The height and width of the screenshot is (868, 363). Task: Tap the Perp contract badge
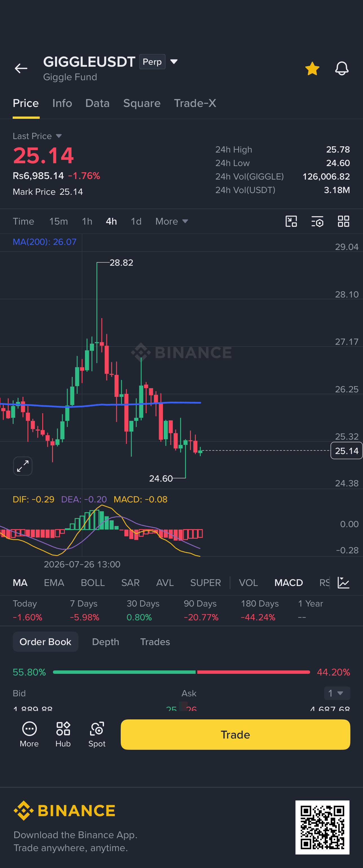152,62
